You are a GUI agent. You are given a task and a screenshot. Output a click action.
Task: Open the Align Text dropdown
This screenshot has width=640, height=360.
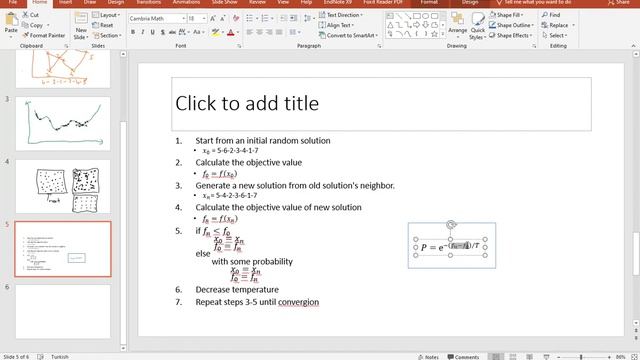click(336, 25)
